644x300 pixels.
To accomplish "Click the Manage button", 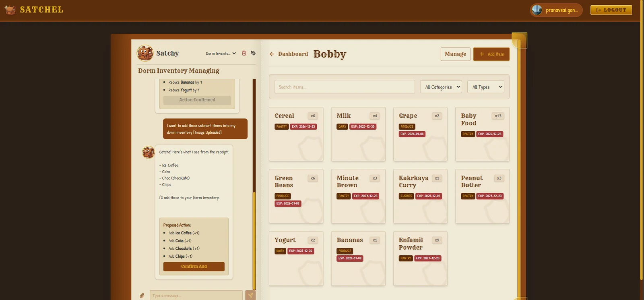I will (x=455, y=54).
